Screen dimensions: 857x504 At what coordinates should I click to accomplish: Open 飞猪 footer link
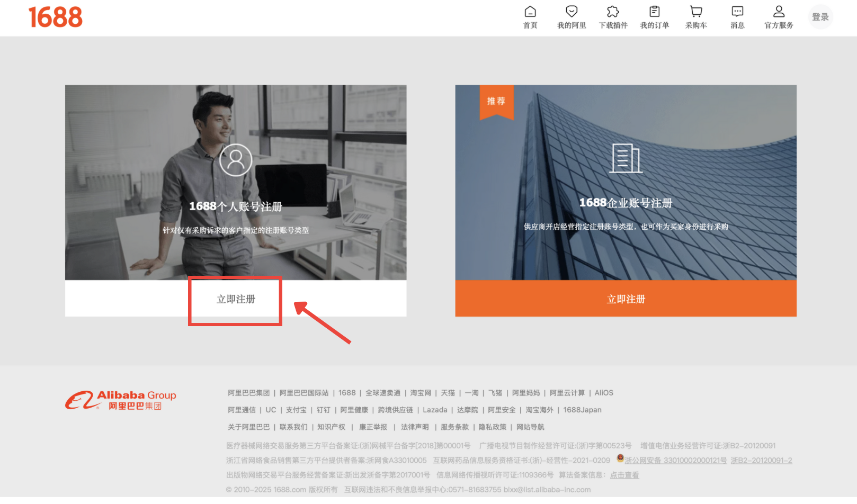pos(495,393)
